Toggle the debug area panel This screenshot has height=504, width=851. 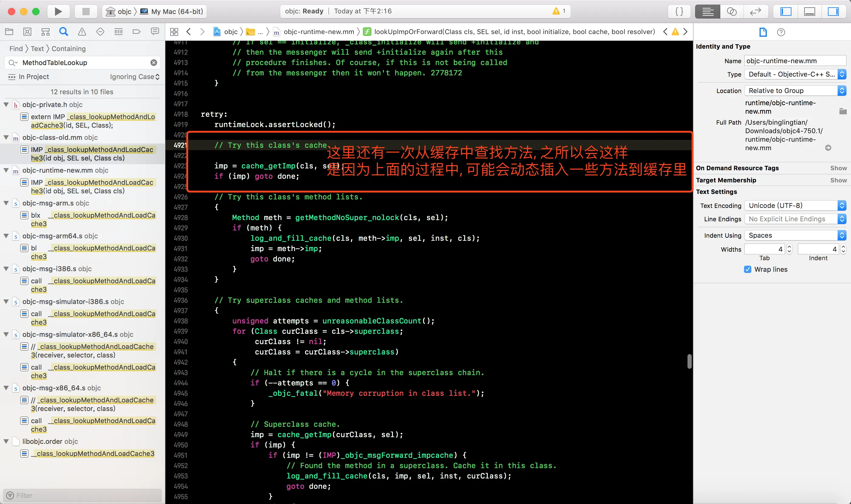809,11
